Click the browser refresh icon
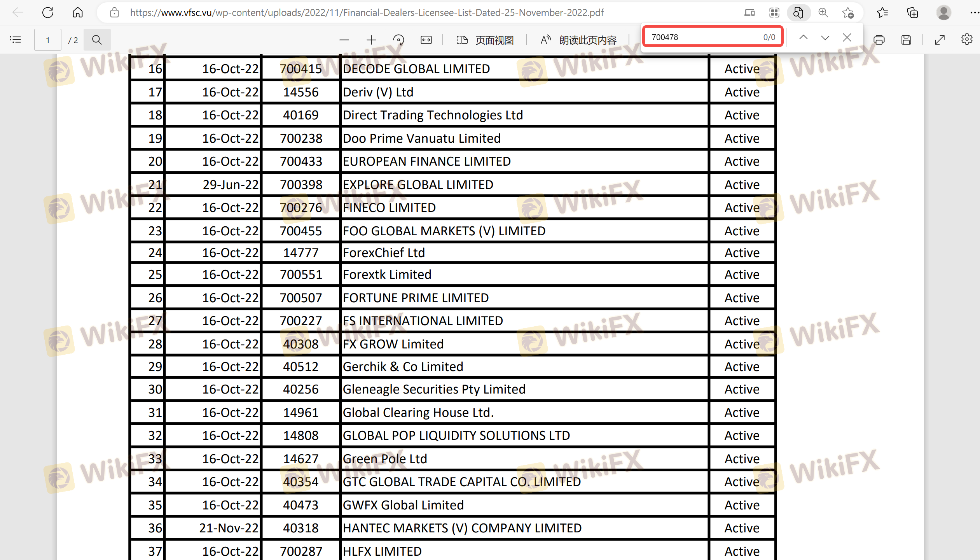980x560 pixels. [48, 12]
